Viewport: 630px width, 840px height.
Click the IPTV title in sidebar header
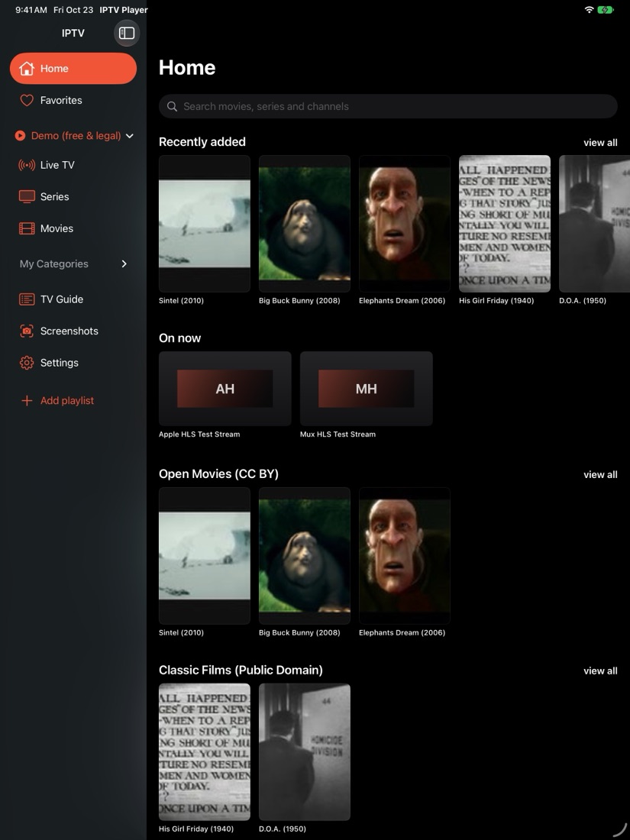point(73,33)
